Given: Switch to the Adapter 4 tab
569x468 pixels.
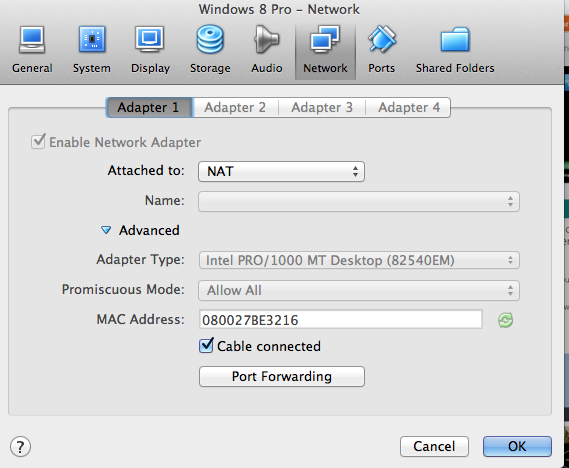Looking at the screenshot, I should (x=408, y=107).
